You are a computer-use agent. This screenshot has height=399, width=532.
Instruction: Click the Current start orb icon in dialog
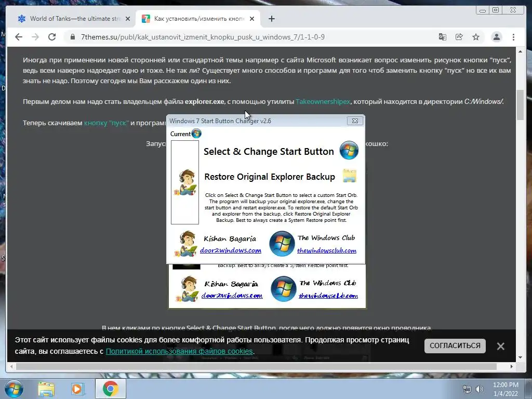(x=196, y=134)
